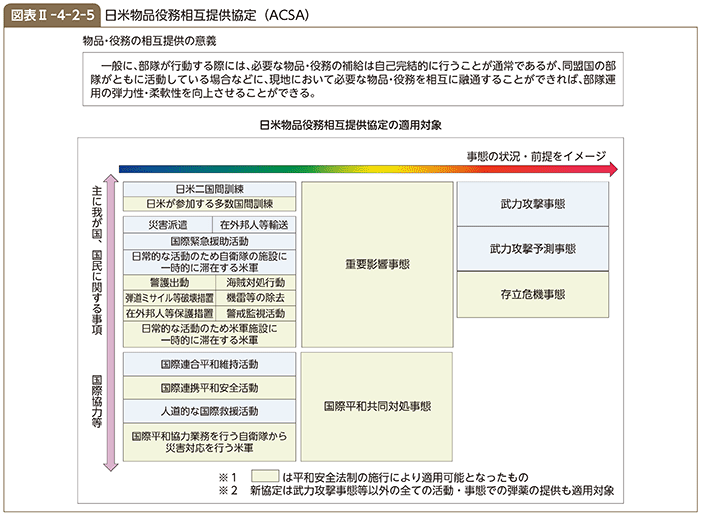This screenshot has width=701, height=516.
Task: Click the subtitle 日米物品役務相互提供協定の適用対象
Action: [x=350, y=125]
